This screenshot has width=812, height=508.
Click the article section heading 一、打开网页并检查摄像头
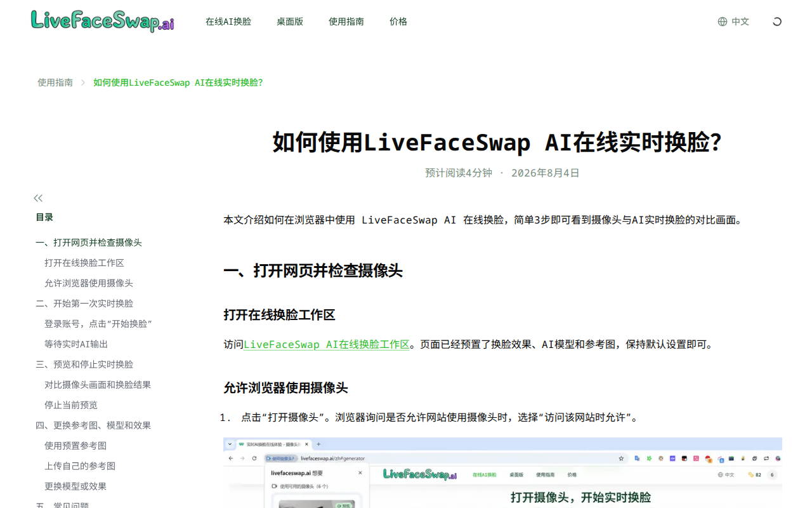[x=313, y=271]
